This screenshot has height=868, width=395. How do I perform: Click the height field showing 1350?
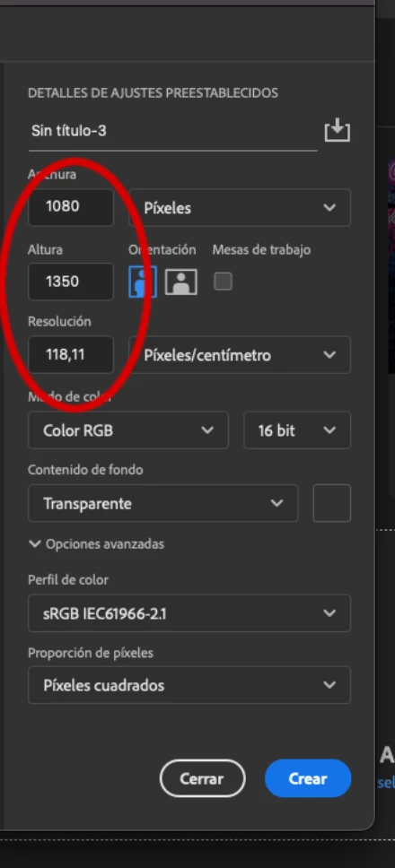[71, 282]
